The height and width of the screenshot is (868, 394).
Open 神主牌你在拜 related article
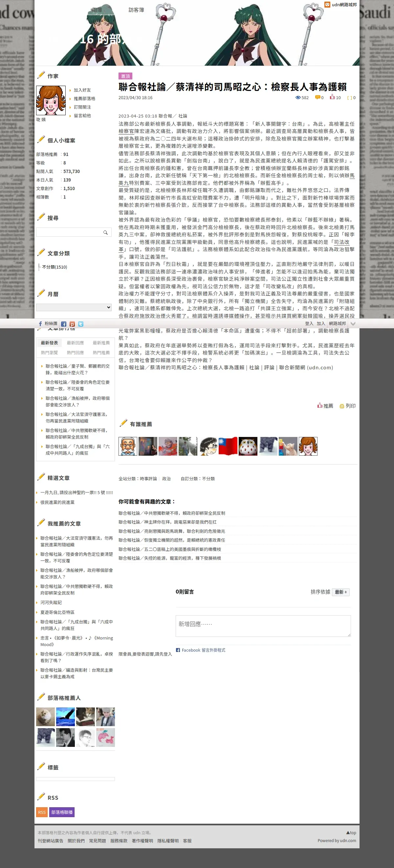pyautogui.click(x=167, y=522)
